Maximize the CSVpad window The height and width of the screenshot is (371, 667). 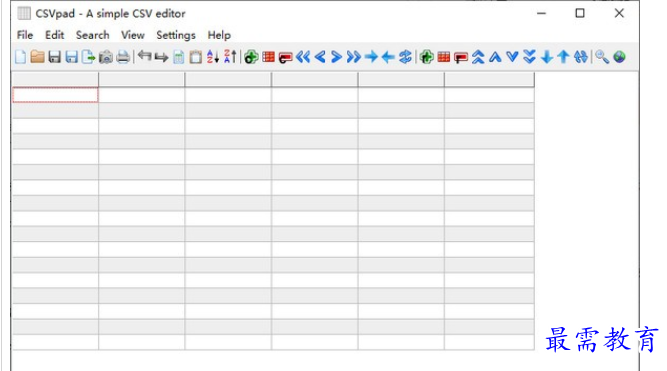pos(580,13)
